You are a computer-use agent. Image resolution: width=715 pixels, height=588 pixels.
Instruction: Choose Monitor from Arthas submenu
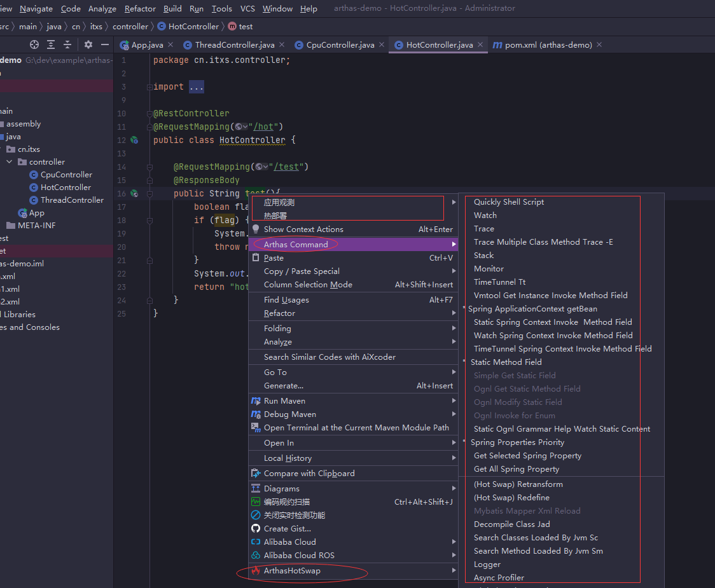(x=489, y=269)
